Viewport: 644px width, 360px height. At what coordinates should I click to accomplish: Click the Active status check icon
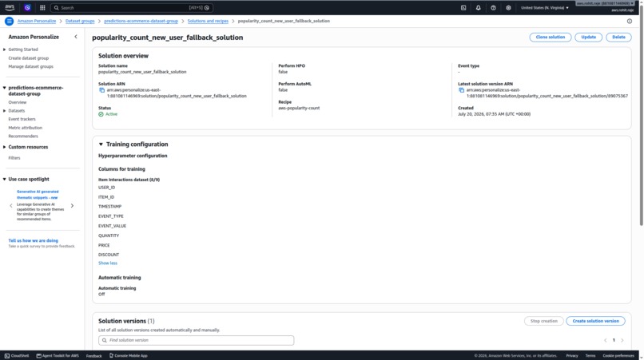[x=101, y=114]
